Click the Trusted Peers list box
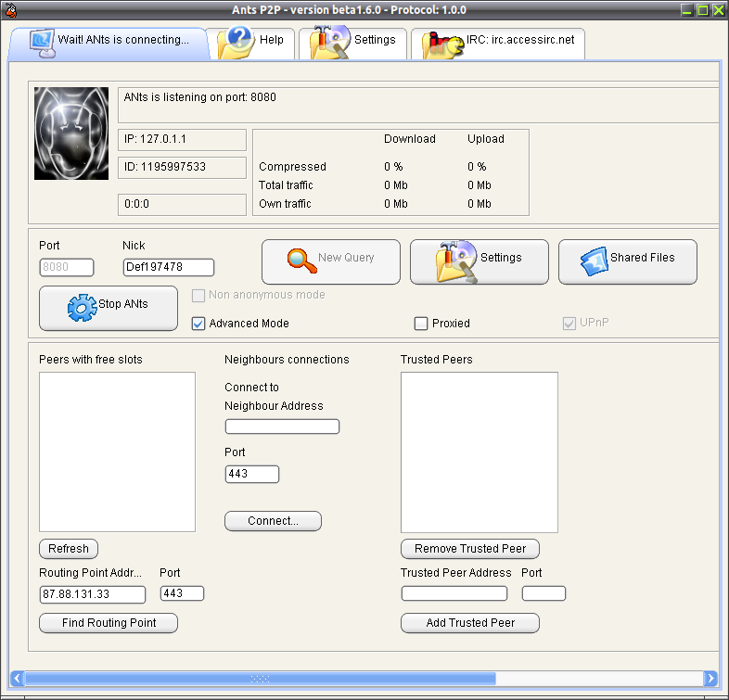This screenshot has height=700, width=729. coord(480,452)
